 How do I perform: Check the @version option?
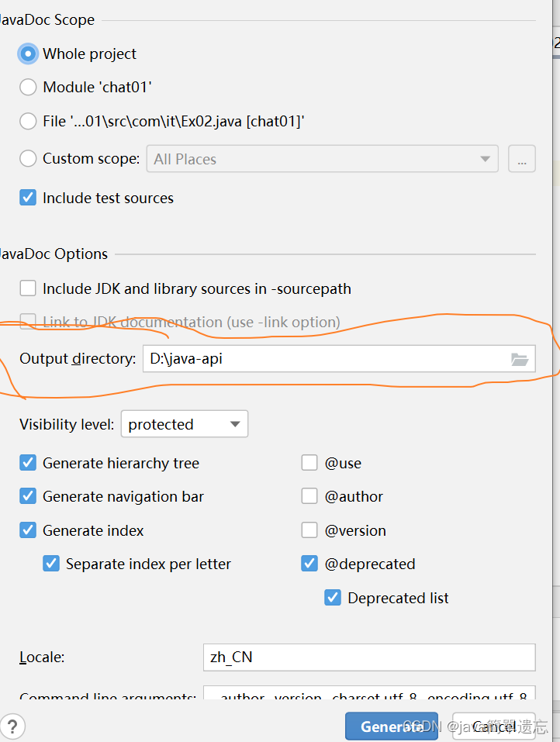309,530
